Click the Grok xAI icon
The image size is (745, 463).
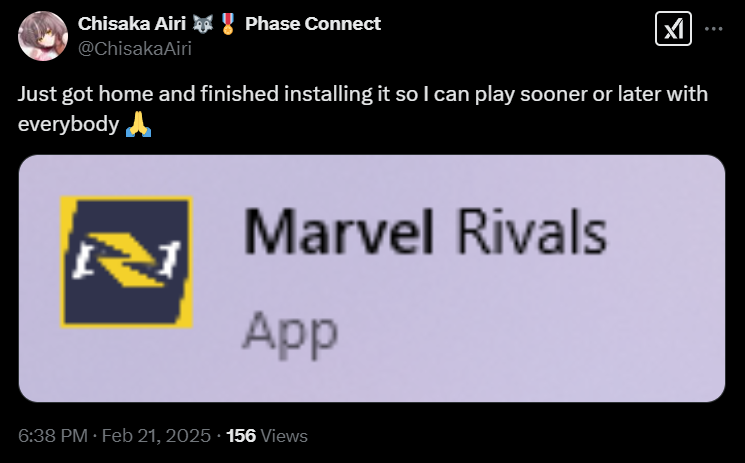point(669,31)
